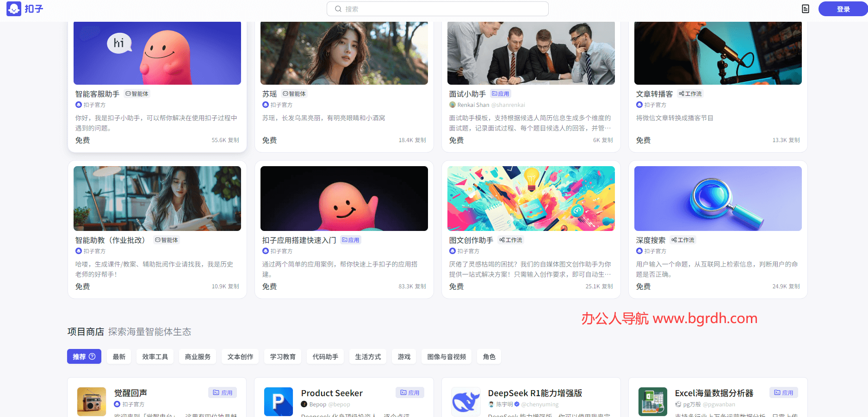The image size is (868, 417).
Task: Click the 智能体 tag on 智能客服助手
Action: (x=137, y=93)
